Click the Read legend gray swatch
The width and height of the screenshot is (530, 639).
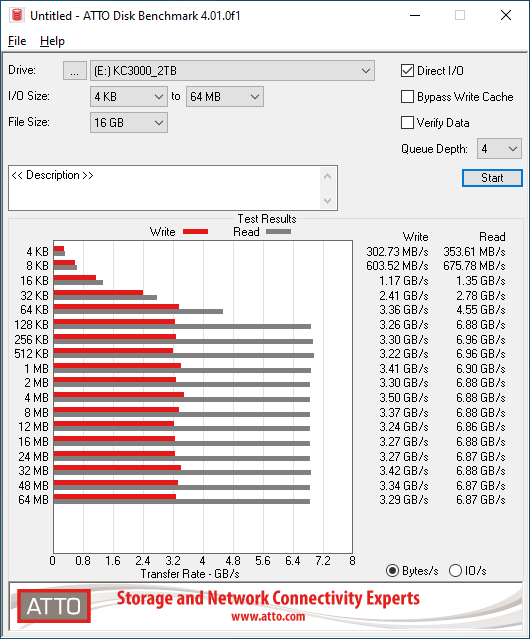tap(279, 231)
